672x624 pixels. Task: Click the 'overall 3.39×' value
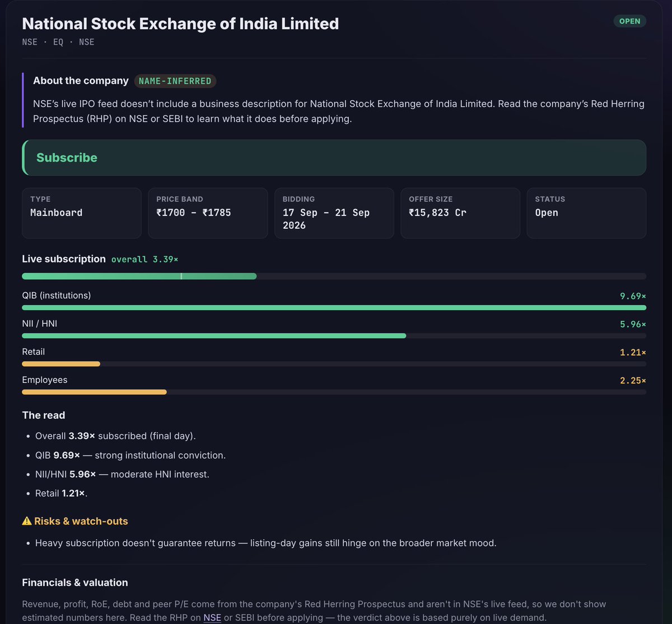click(x=144, y=260)
